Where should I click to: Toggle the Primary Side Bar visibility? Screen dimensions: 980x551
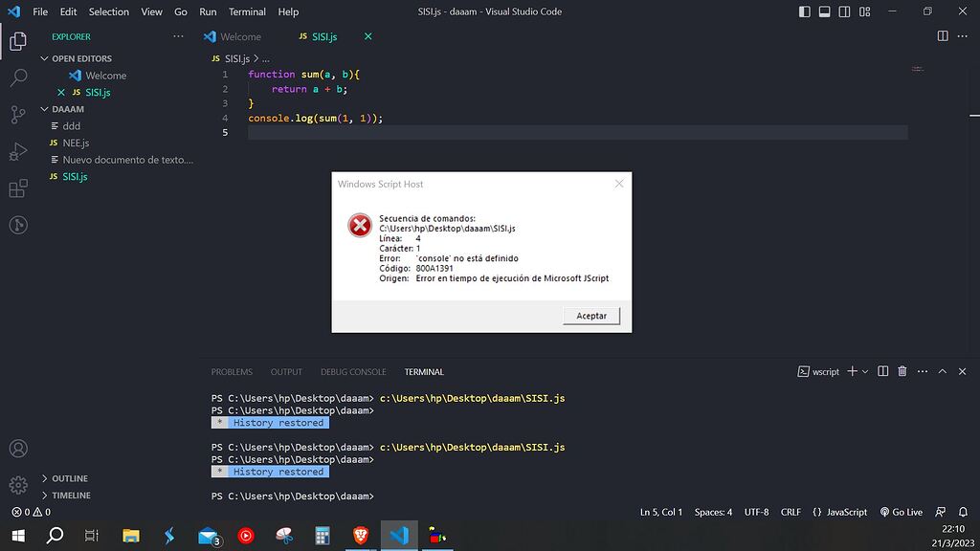[803, 11]
